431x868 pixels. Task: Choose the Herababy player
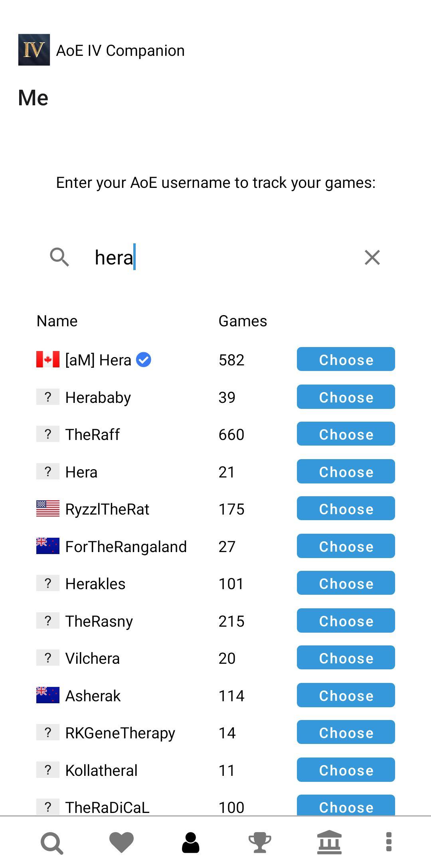pyautogui.click(x=346, y=397)
